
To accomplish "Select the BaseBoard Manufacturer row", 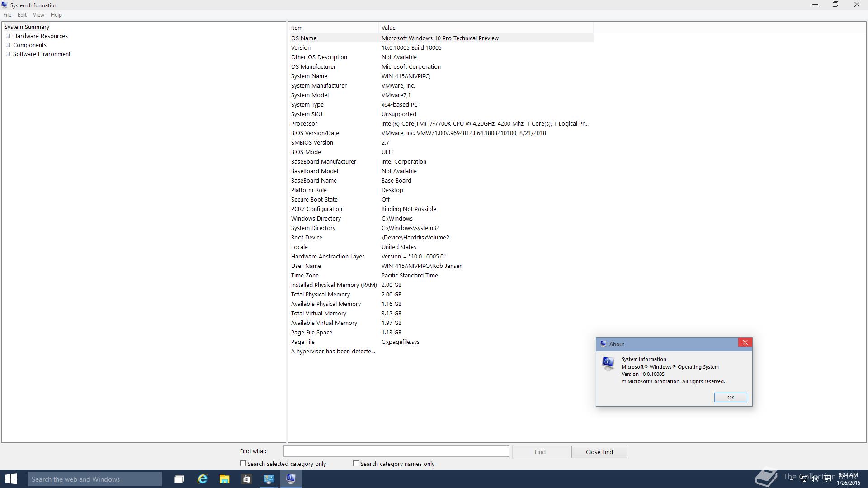I will pyautogui.click(x=441, y=161).
